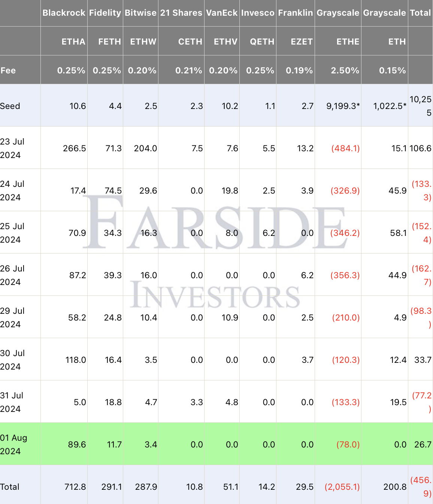This screenshot has height=504, width=433.
Task: Select the 01 Aug 2024 row label
Action: [x=14, y=444]
